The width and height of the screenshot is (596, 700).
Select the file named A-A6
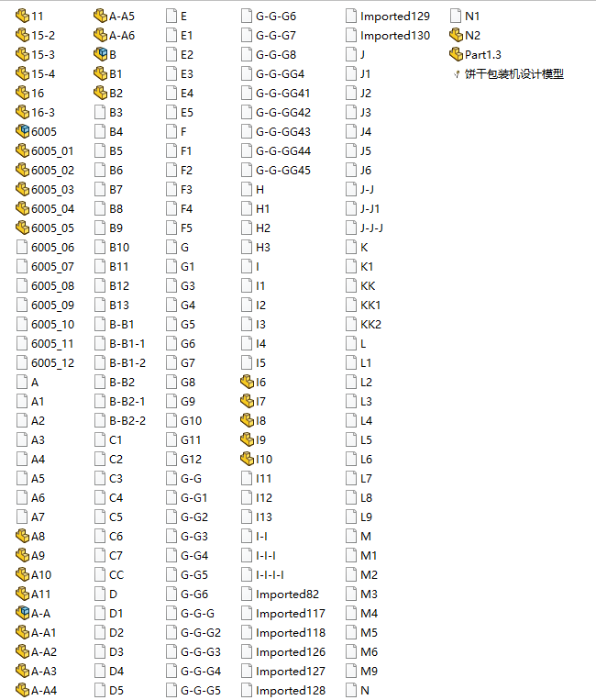[122, 35]
